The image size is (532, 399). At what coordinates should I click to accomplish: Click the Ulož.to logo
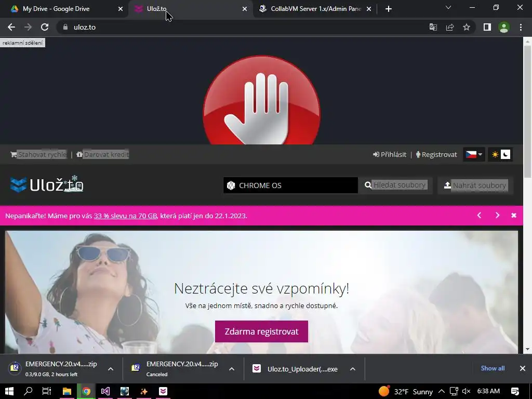click(47, 184)
